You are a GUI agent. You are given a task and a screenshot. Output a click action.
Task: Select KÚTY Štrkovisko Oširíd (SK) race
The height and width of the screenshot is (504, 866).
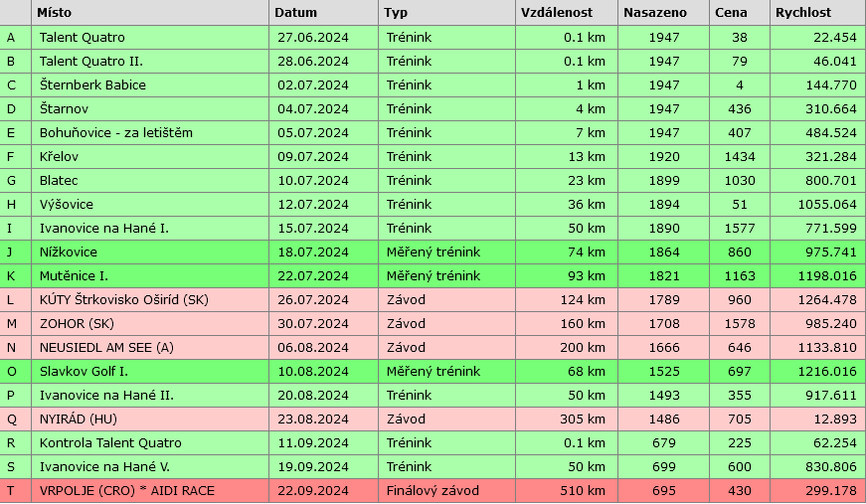coord(124,299)
